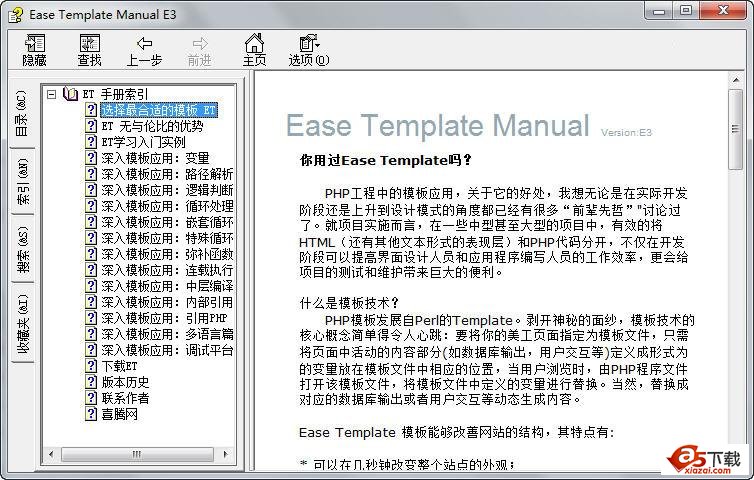Screen dimensions: 754x480
Task: Click the heading 你用过Ease Template吗？
Action: click(386, 160)
